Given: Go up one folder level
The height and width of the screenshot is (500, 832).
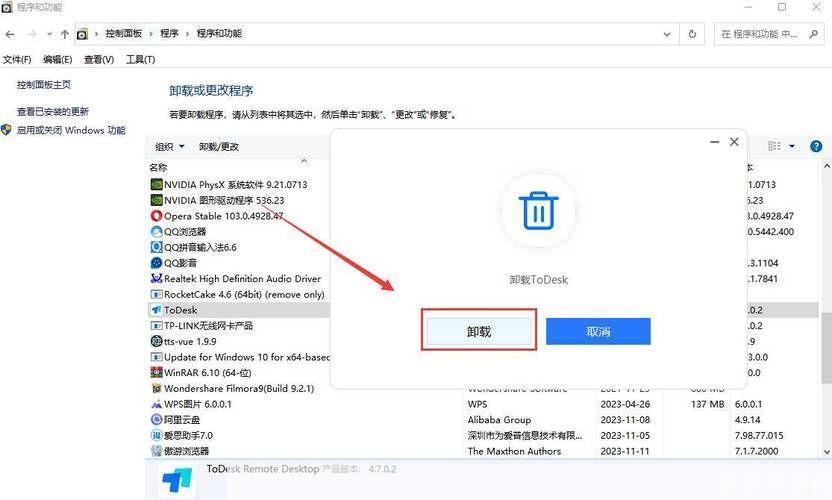Looking at the screenshot, I should [x=65, y=34].
